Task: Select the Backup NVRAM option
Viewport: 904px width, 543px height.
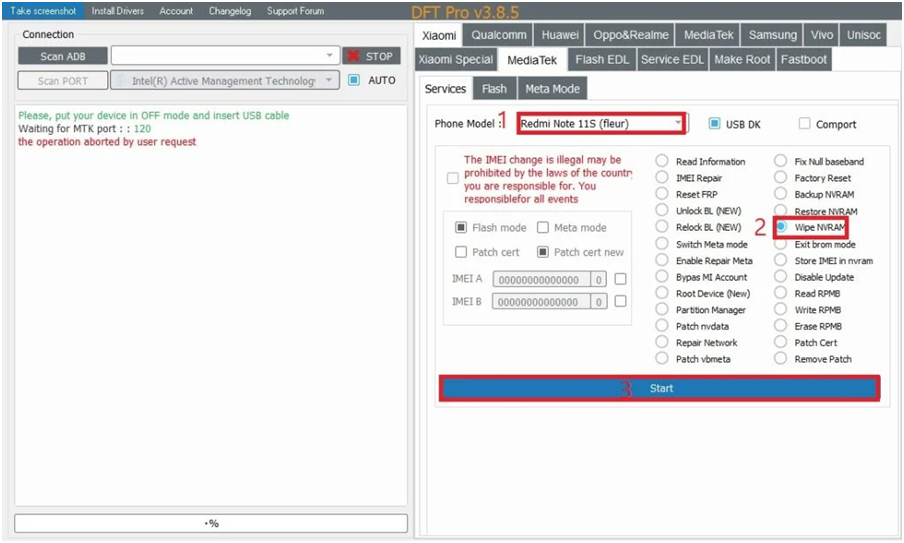Action: [781, 194]
